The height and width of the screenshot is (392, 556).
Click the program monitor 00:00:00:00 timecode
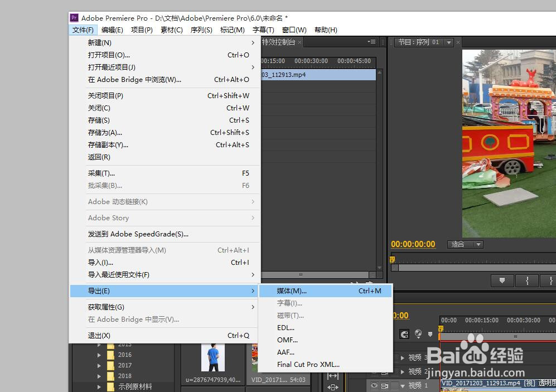[413, 244]
